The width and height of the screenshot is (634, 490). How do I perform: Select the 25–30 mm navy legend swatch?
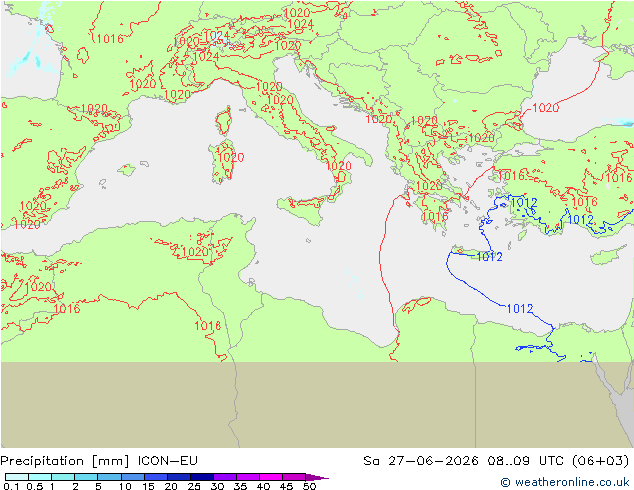click(x=201, y=477)
